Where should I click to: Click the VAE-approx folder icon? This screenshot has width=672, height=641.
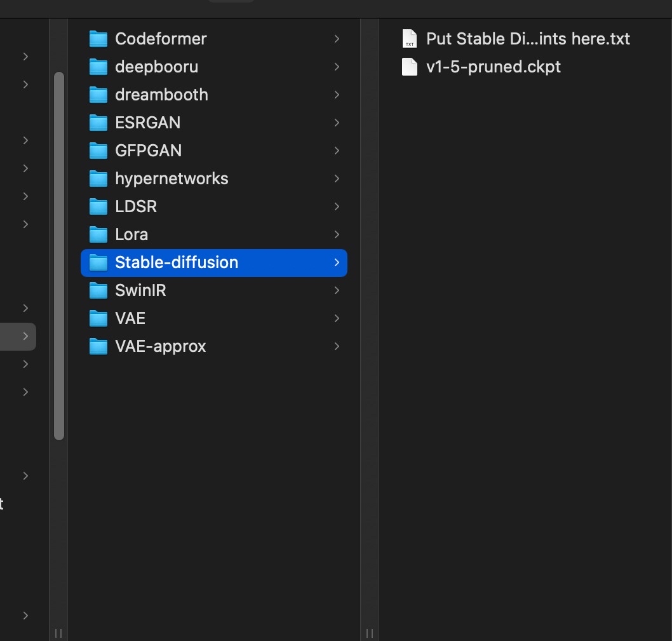98,347
